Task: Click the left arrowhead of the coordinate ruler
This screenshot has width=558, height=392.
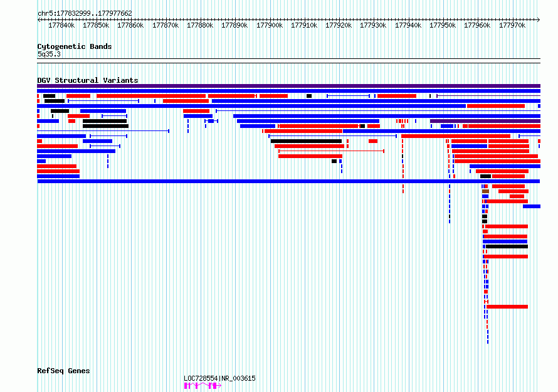Action: click(39, 20)
